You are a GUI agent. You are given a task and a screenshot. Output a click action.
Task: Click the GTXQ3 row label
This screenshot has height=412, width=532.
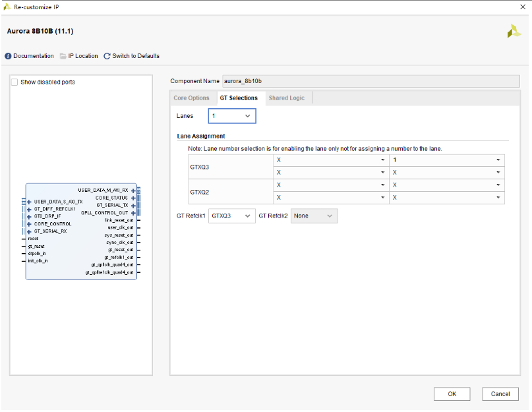[200, 167]
